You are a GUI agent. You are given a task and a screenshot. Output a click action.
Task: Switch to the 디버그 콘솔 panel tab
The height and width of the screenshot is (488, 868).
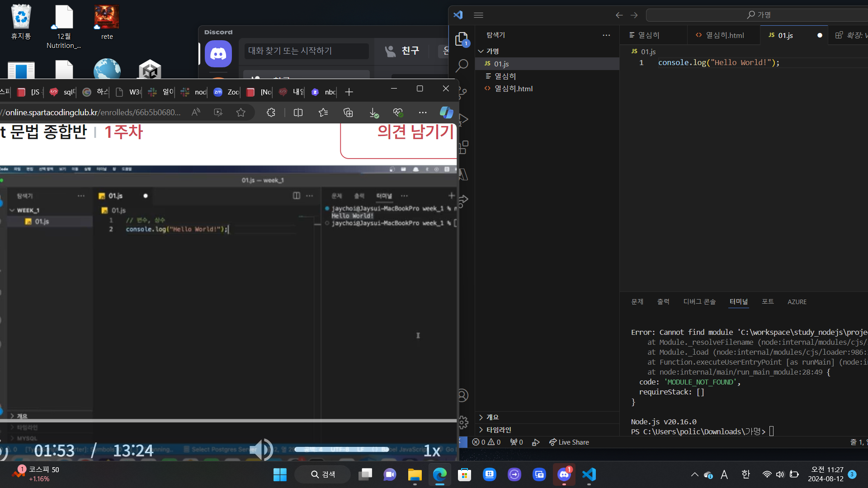click(699, 302)
